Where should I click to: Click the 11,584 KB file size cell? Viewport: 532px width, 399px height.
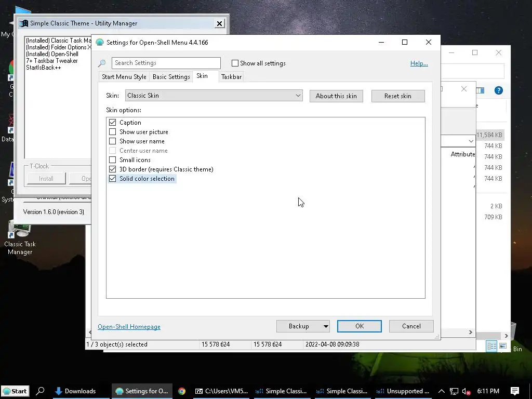[489, 135]
